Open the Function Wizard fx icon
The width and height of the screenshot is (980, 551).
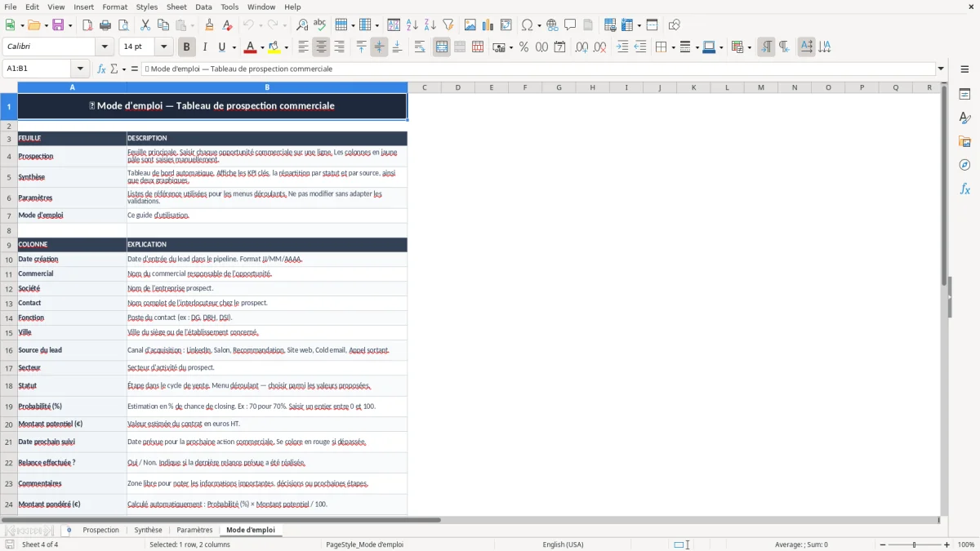click(101, 69)
